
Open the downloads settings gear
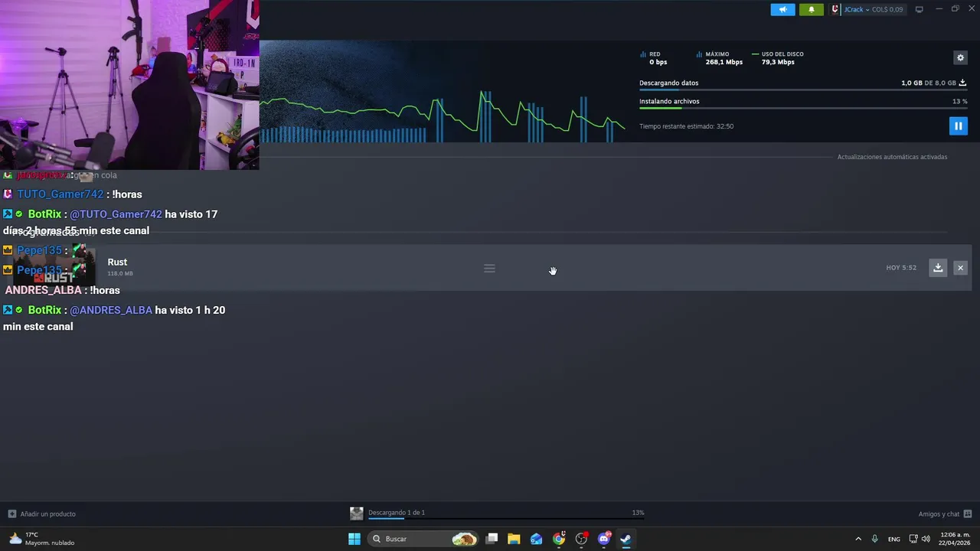(960, 57)
